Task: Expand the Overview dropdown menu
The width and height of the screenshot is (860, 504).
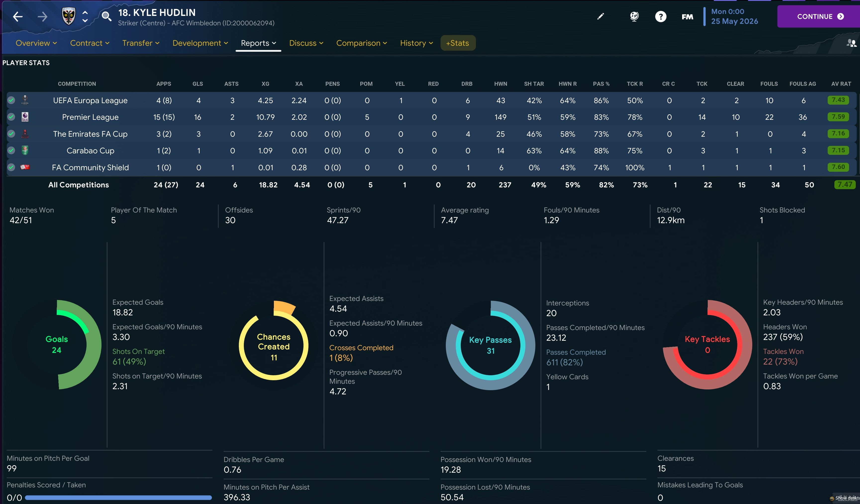Action: click(x=36, y=43)
